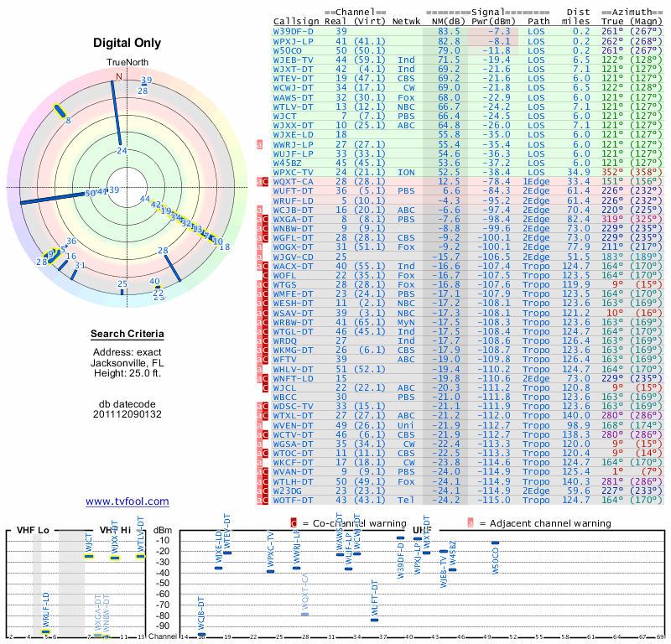Click the Digital Only title
Screen dimensions: 671x644
pyautogui.click(x=127, y=43)
